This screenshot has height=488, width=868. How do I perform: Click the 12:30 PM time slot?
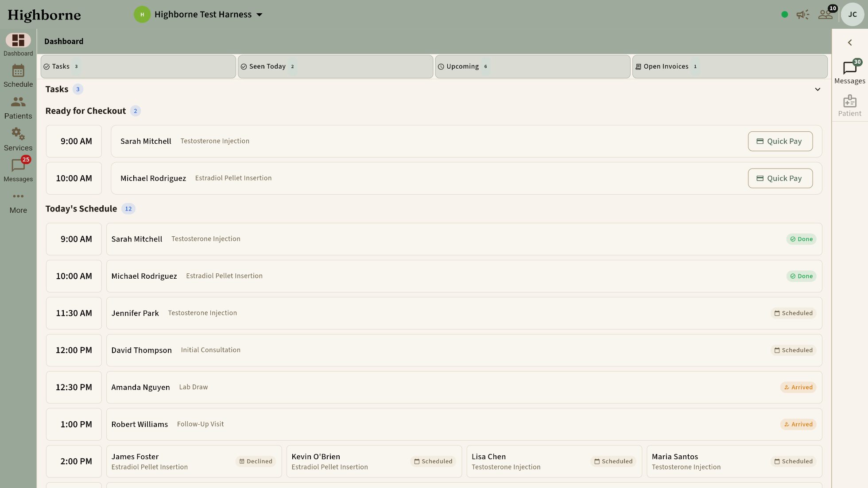74,387
